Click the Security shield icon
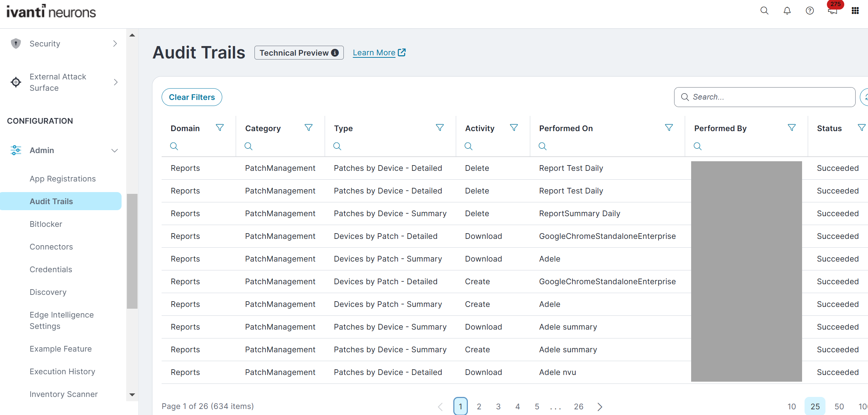 point(16,44)
